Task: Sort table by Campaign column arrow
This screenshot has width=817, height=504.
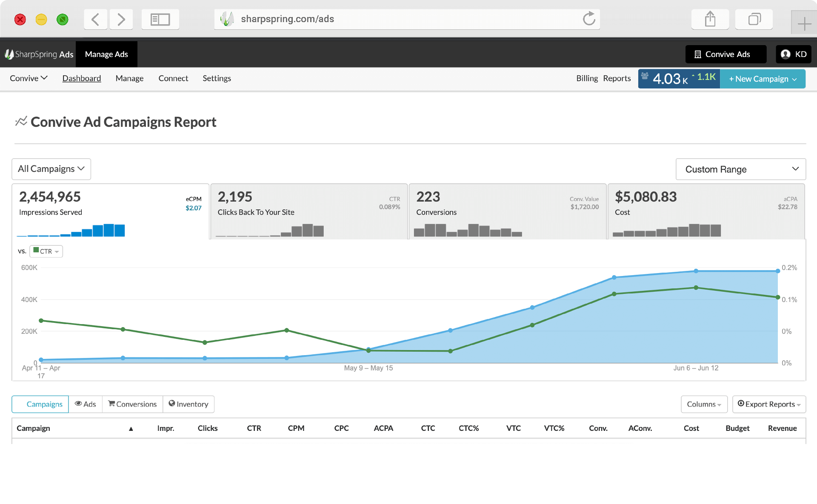Action: pos(131,429)
